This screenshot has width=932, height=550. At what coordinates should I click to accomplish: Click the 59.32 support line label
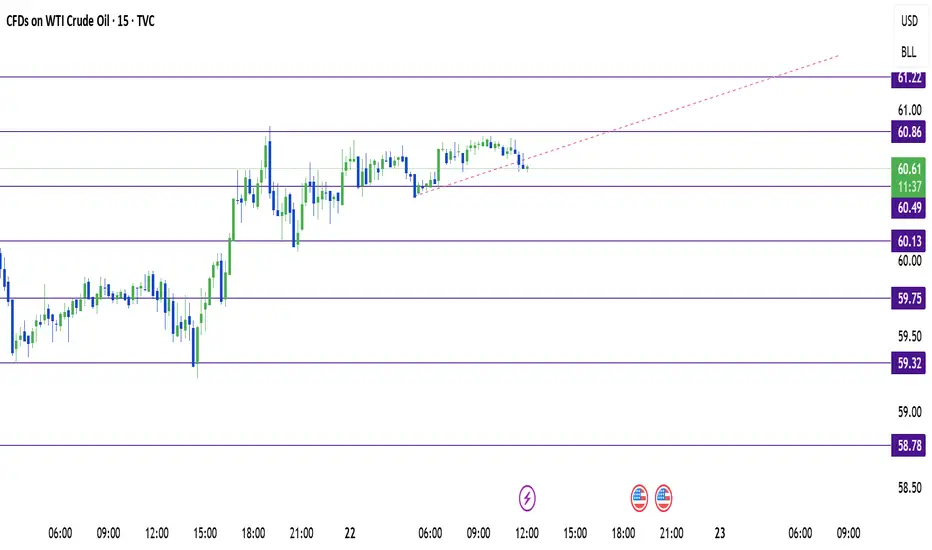(x=909, y=363)
